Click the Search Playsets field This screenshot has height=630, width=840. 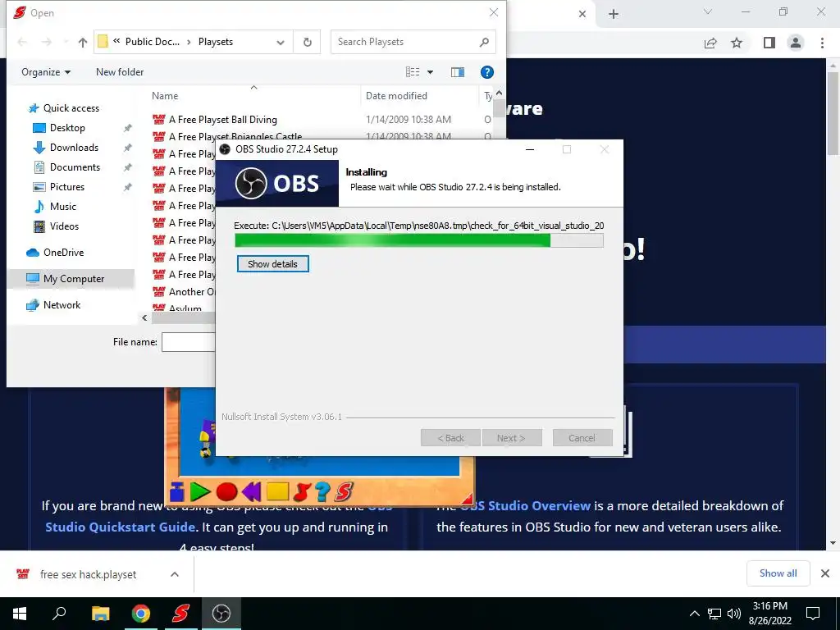pyautogui.click(x=413, y=42)
